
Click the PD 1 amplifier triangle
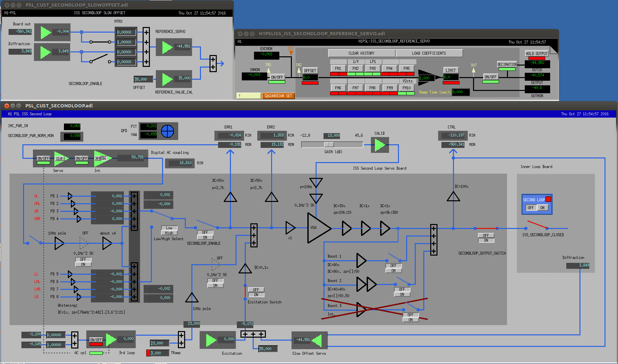pos(70,196)
